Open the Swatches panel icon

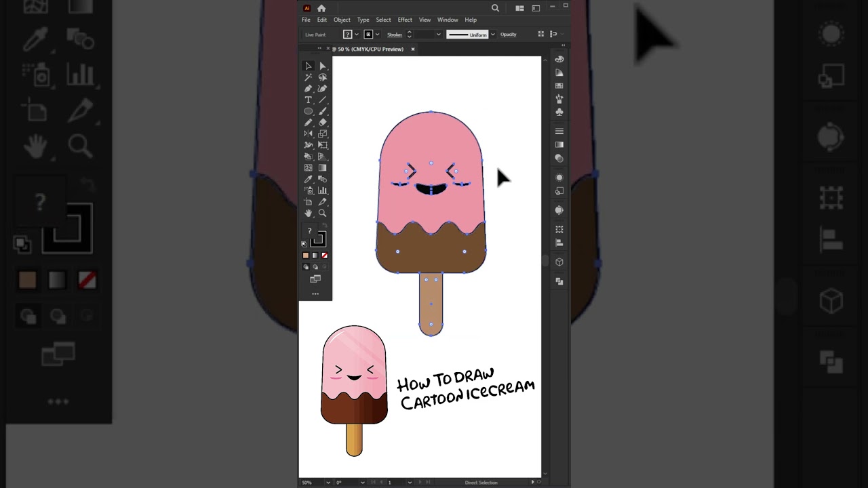559,86
